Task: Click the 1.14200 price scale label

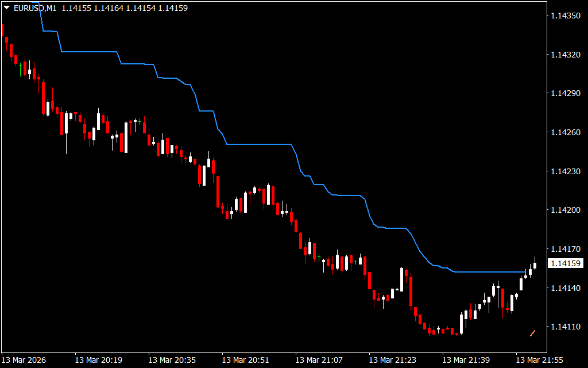Action: [x=566, y=210]
